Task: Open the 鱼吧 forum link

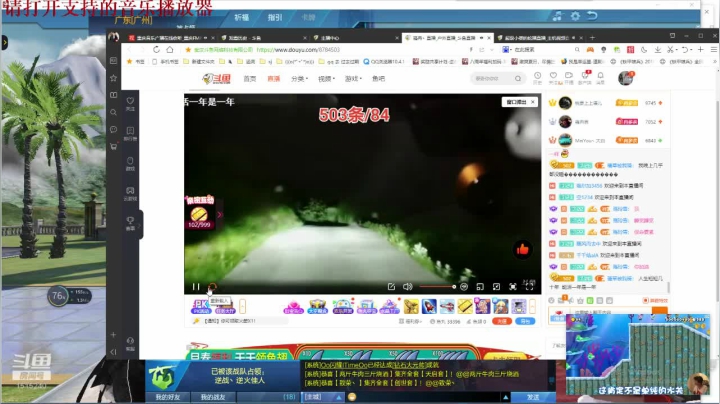Action: pos(378,79)
